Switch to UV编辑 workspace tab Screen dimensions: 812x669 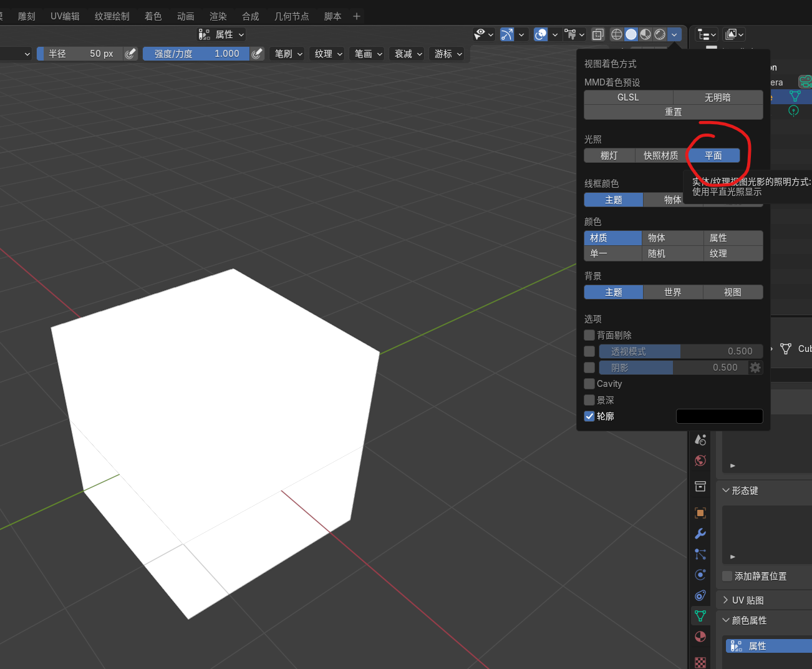point(65,16)
